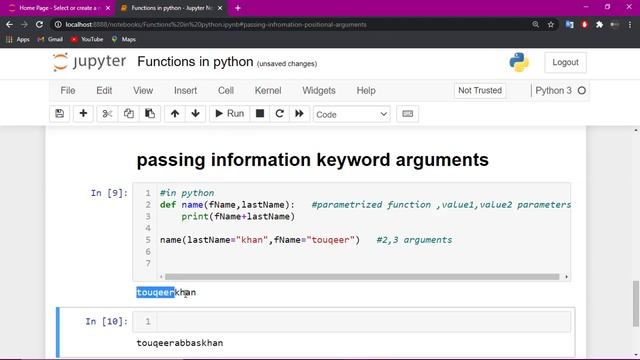Click the def name(fName,lastName) line
This screenshot has height=360, width=640.
227,204
